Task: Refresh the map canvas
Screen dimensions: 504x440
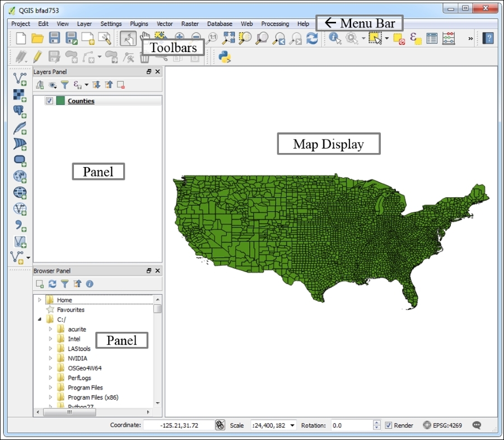Action: [x=312, y=38]
